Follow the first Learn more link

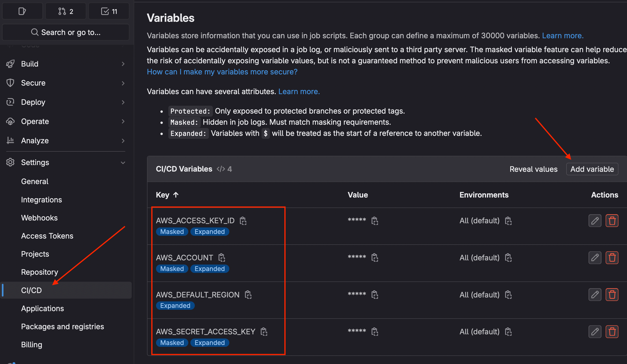563,35
